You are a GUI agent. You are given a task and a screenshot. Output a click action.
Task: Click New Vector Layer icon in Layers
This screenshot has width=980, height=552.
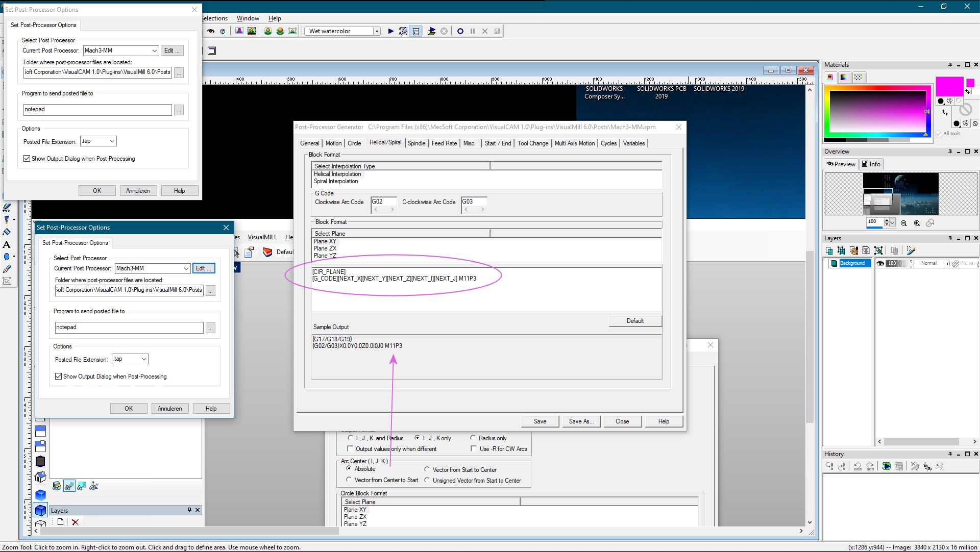841,250
